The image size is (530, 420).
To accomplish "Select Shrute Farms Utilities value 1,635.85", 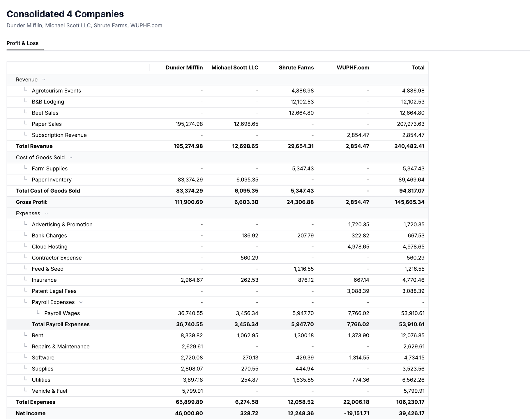I will click(303, 380).
